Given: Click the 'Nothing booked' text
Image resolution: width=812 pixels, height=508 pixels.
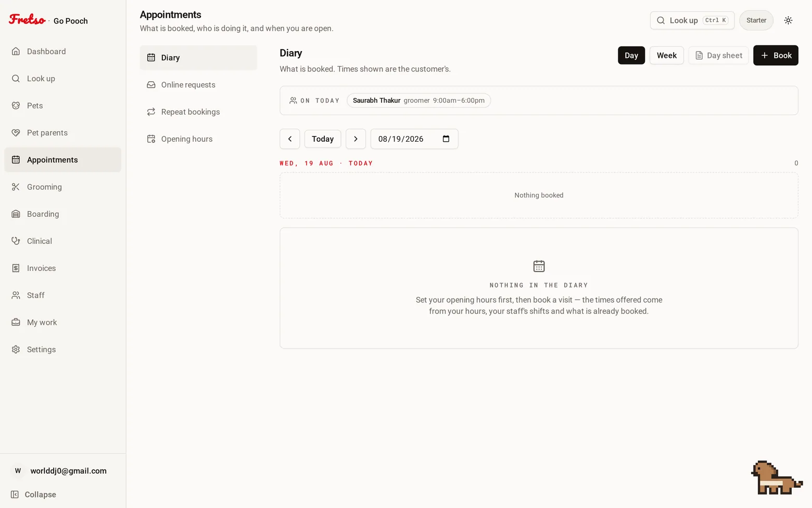Looking at the screenshot, I should pyautogui.click(x=539, y=195).
